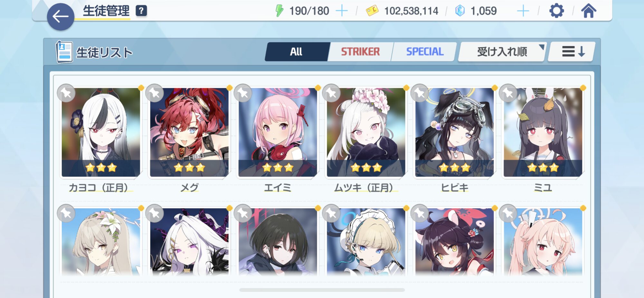
Task: Go back with the arrow button
Action: tap(61, 17)
